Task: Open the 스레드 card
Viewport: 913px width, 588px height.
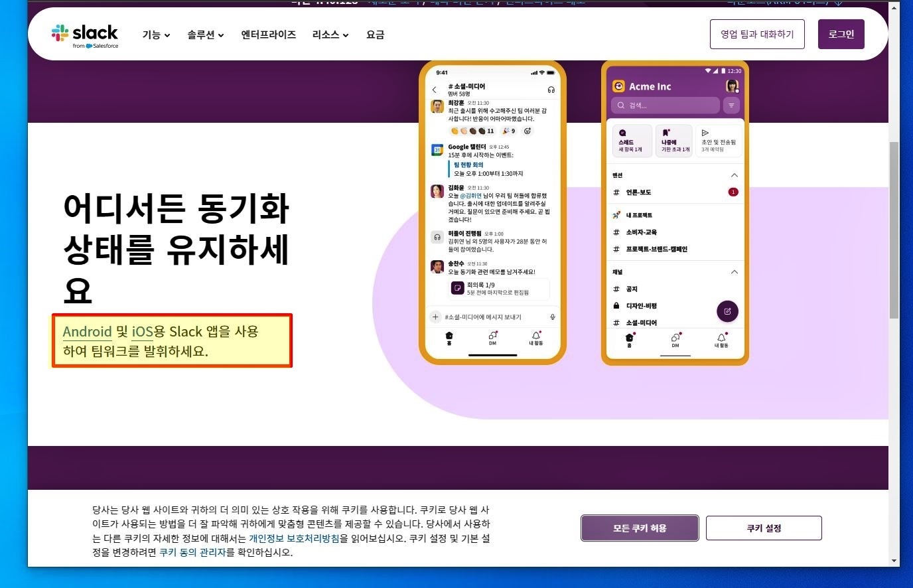Action: pyautogui.click(x=631, y=141)
